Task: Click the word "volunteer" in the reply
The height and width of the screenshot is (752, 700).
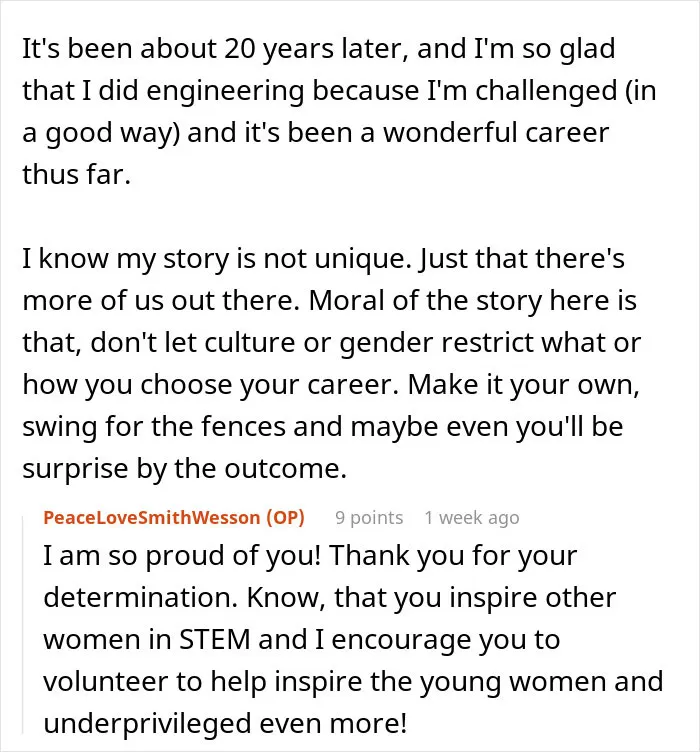Action: (105, 682)
